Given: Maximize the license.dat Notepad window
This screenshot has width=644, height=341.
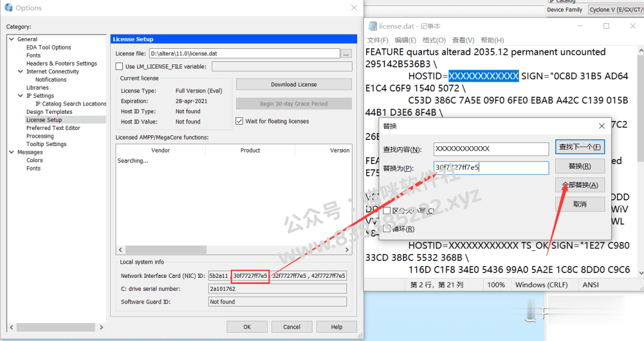Looking at the screenshot, I should click(x=606, y=26).
